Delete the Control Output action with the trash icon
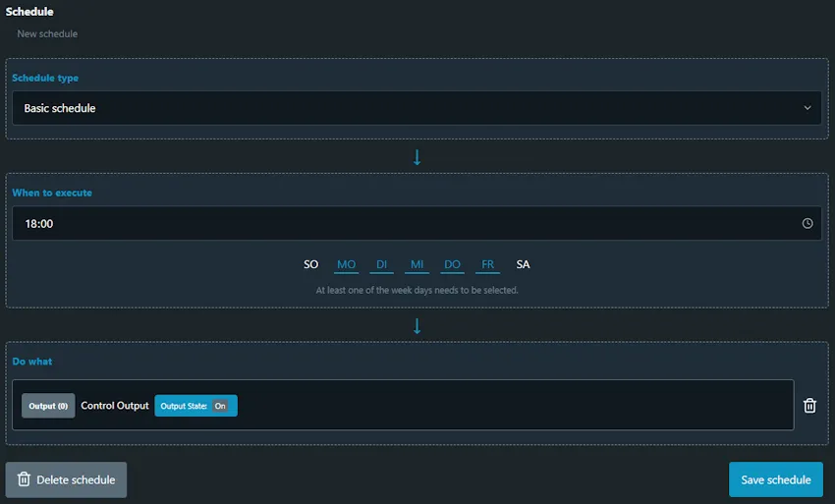 pos(809,405)
